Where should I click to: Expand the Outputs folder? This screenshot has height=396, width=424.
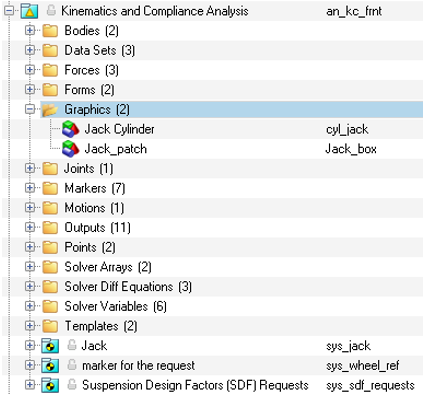(30, 227)
